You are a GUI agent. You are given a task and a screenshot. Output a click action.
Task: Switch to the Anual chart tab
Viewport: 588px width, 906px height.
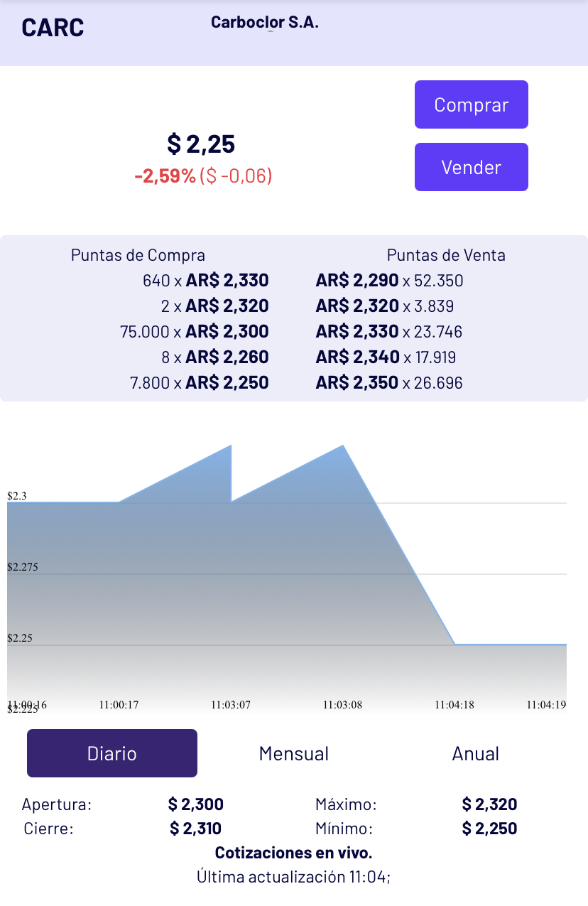[x=476, y=753]
